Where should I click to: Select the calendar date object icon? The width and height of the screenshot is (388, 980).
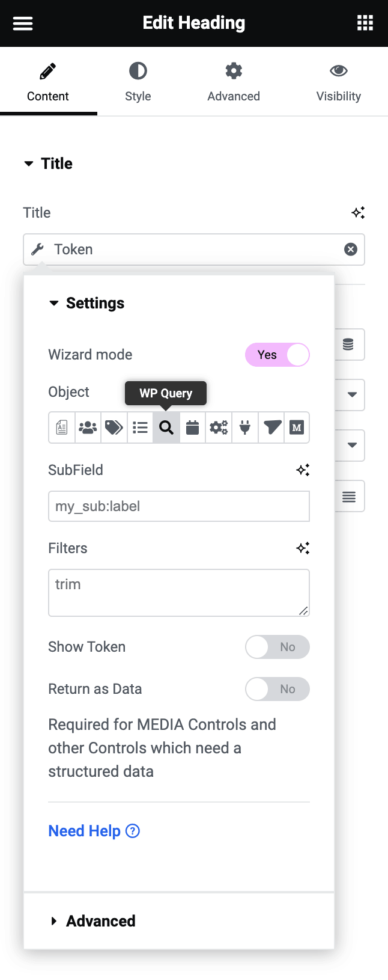click(x=192, y=427)
